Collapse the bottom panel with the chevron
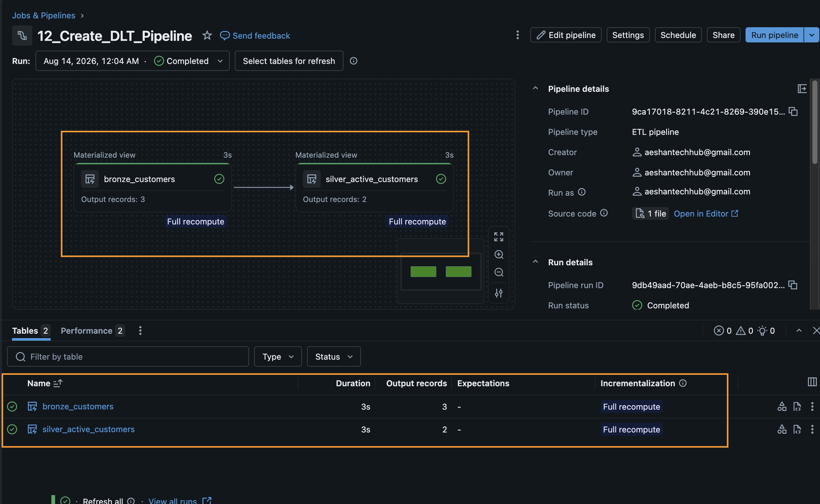 [x=799, y=330]
